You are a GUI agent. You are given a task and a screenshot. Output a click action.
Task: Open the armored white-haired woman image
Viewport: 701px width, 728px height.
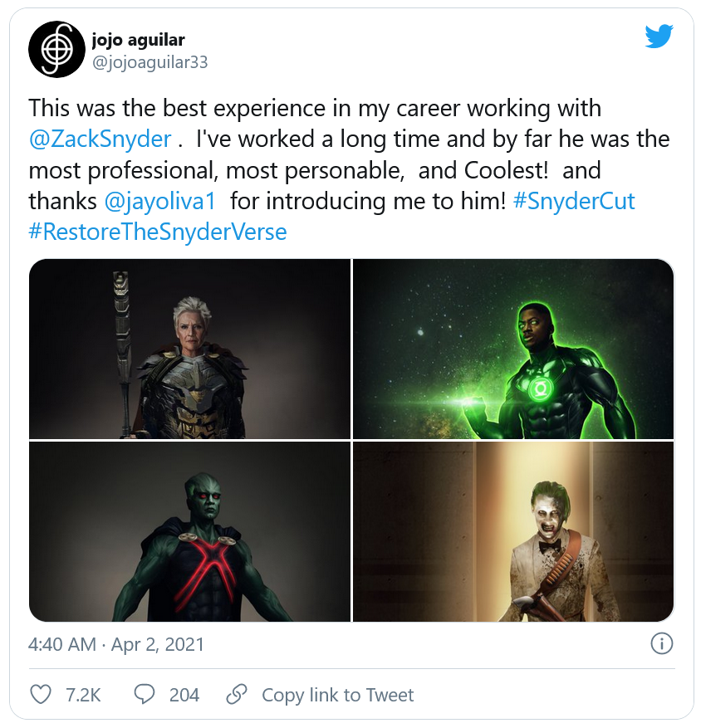190,349
